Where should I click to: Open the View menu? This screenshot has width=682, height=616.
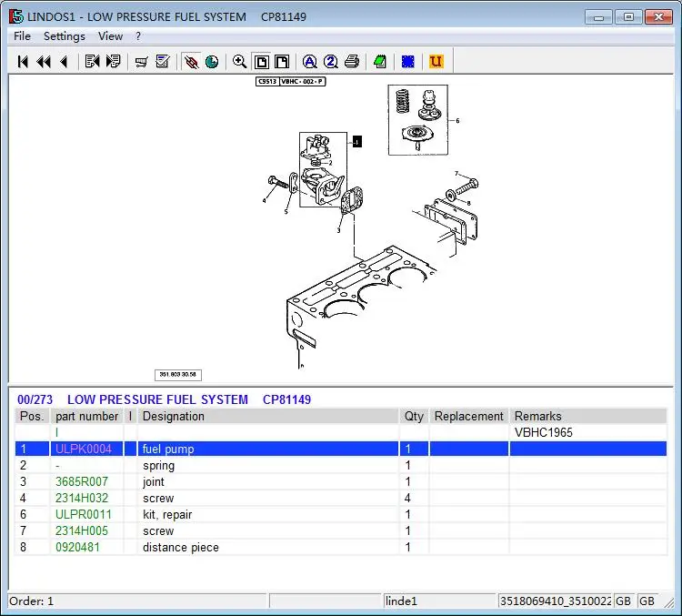tap(110, 36)
